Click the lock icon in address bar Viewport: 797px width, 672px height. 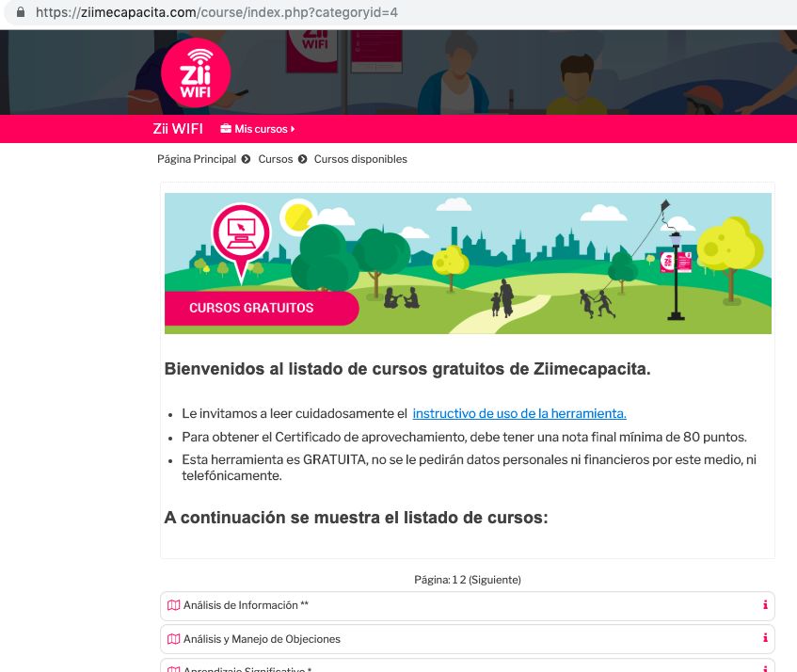point(20,14)
